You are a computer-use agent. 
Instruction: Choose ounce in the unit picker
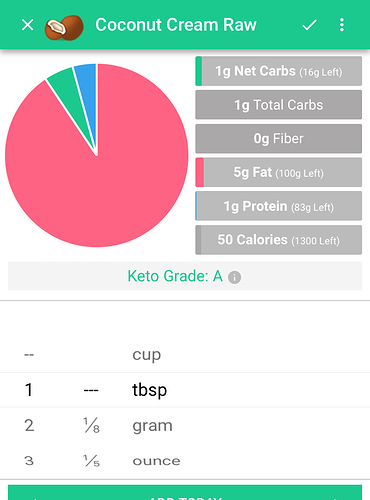point(156,461)
